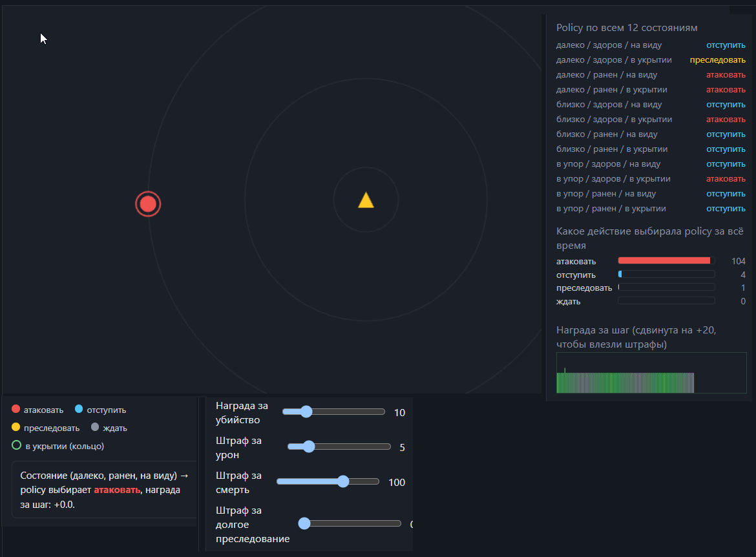Click the 'Policy по всем 12 состояниям' heading
Screen dimensions: 756x557
click(x=627, y=28)
